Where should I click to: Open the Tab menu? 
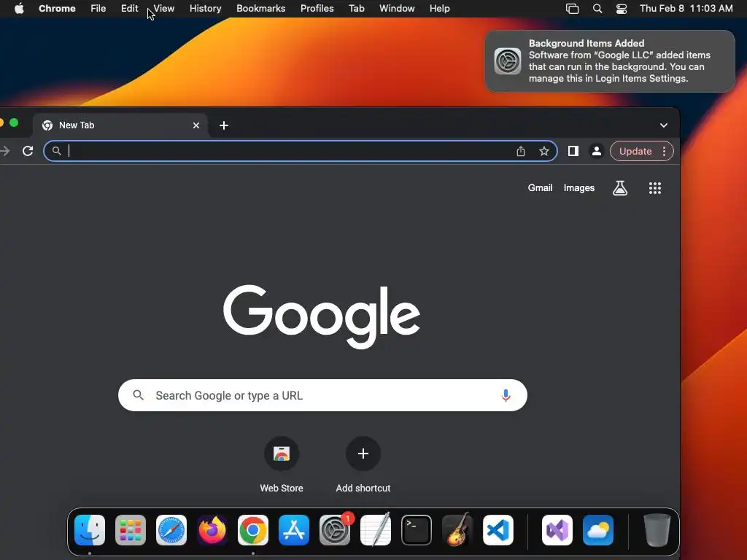pos(356,9)
